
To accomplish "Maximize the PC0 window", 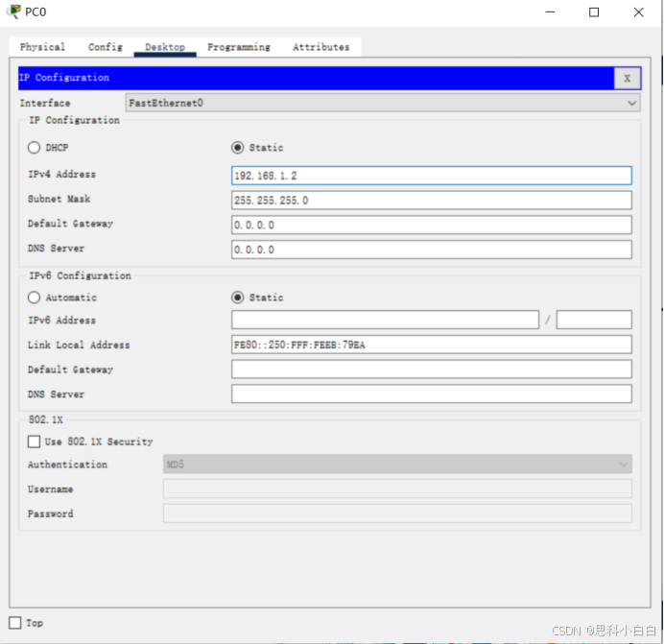I will coord(594,12).
